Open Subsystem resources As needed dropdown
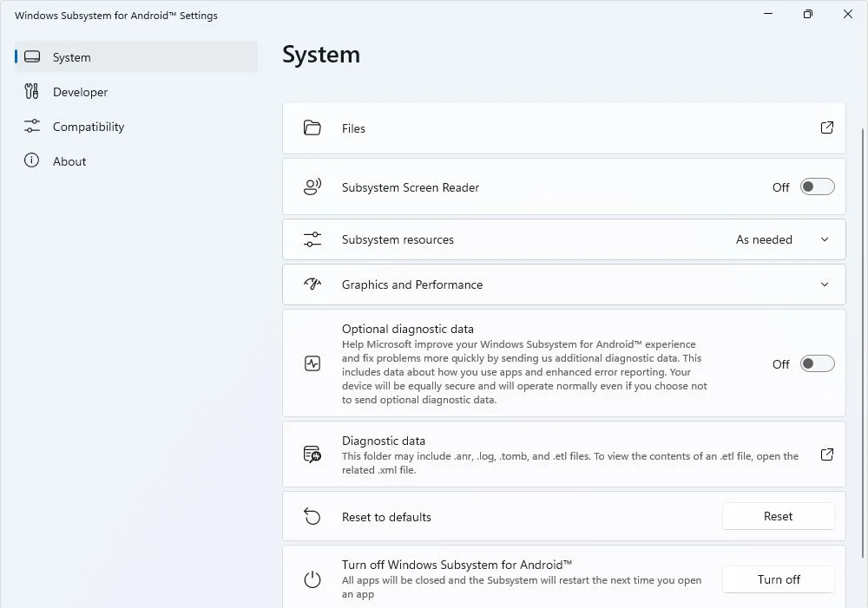The image size is (868, 608). pyautogui.click(x=764, y=239)
